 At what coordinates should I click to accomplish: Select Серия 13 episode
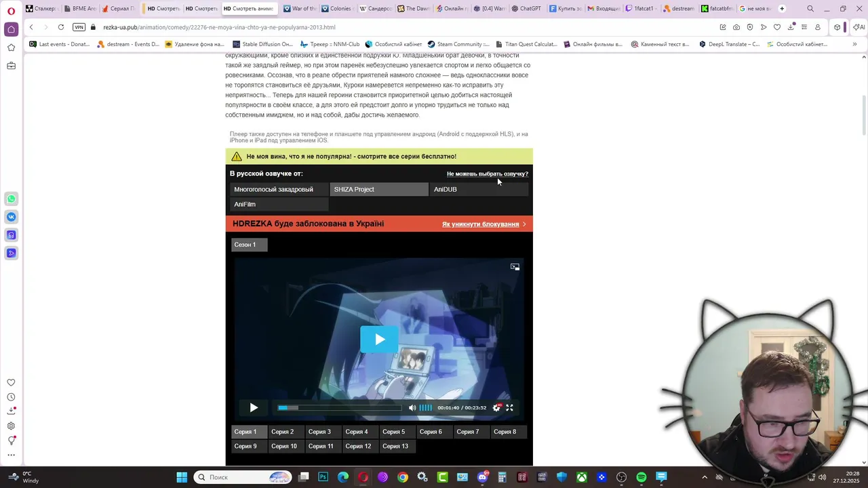[x=399, y=447]
